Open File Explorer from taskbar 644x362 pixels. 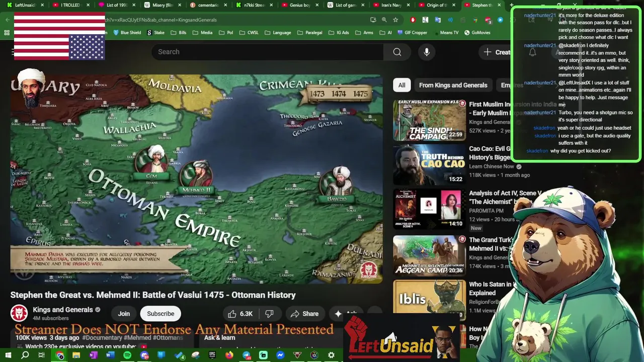[76, 355]
